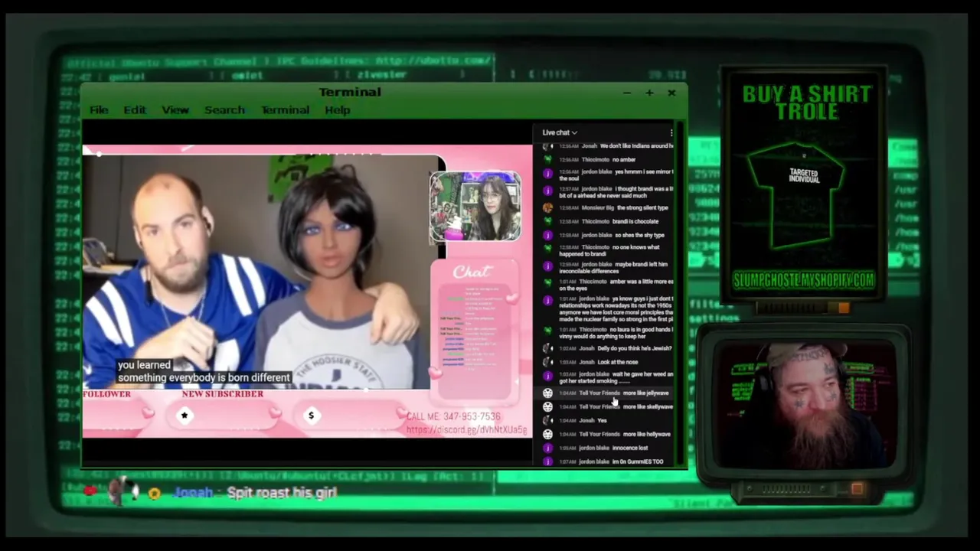The height and width of the screenshot is (551, 980).
Task: Click the chat message 'so shes the shy type'
Action: [639, 235]
